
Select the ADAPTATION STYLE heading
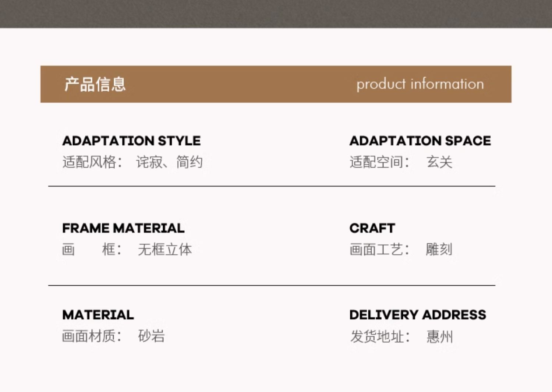pos(131,141)
